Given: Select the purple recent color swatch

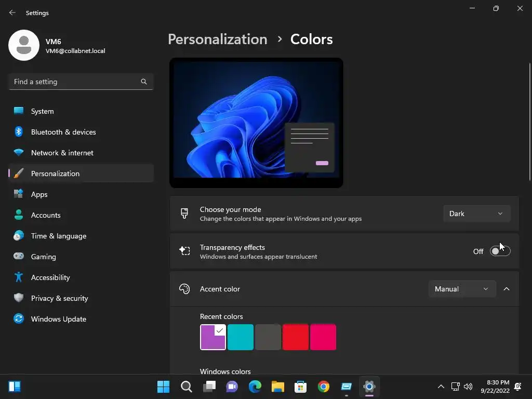Looking at the screenshot, I should (x=212, y=337).
